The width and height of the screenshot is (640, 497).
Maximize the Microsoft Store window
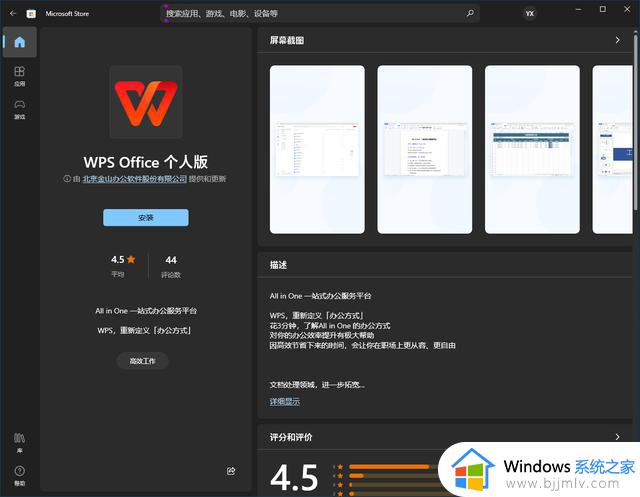(x=603, y=9)
